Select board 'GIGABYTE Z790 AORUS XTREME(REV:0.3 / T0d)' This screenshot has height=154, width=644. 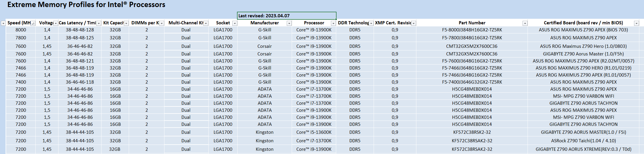click(x=583, y=149)
